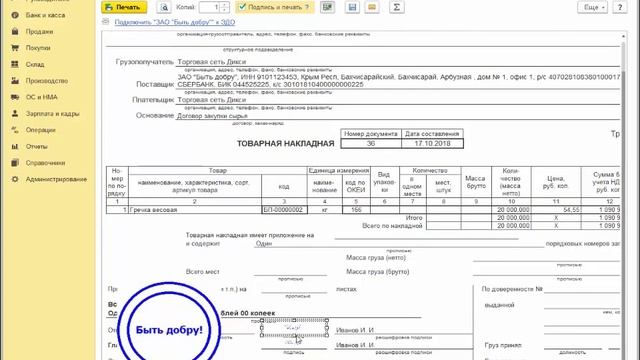The width and height of the screenshot is (640, 360).
Task: Click the ОС и НМА truck icon
Action: (15, 97)
